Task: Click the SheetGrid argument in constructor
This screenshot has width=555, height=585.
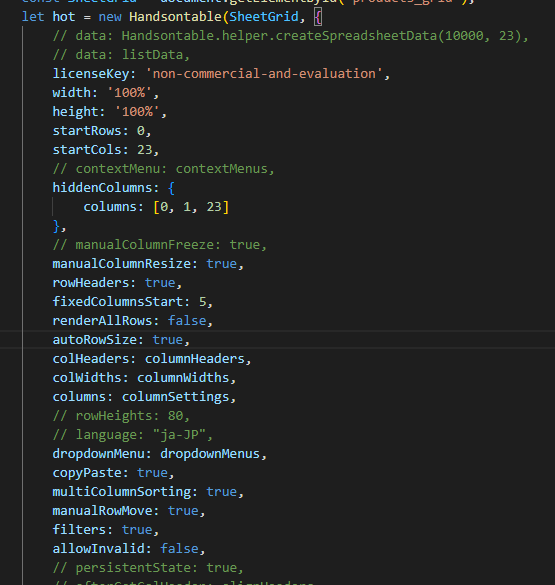Action: 264,17
